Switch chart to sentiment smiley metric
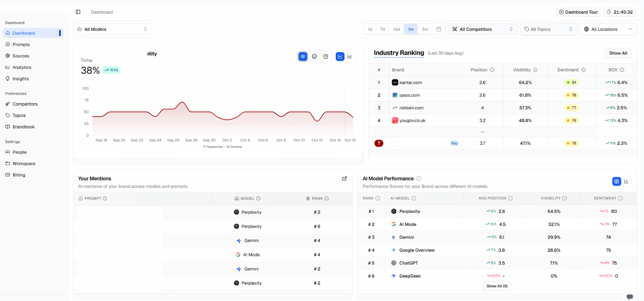This screenshot has width=644, height=301. pyautogui.click(x=314, y=57)
